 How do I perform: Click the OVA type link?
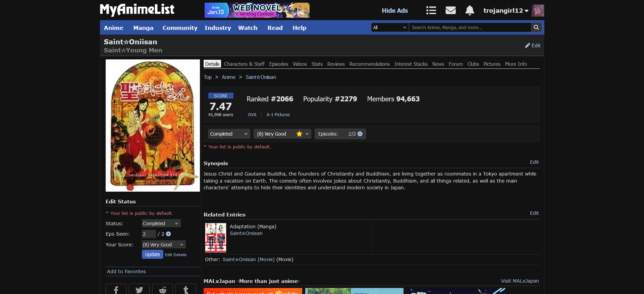point(252,115)
